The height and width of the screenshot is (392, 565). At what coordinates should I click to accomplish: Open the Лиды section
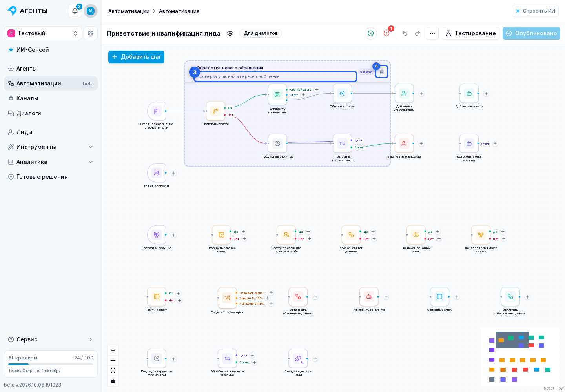51,132
